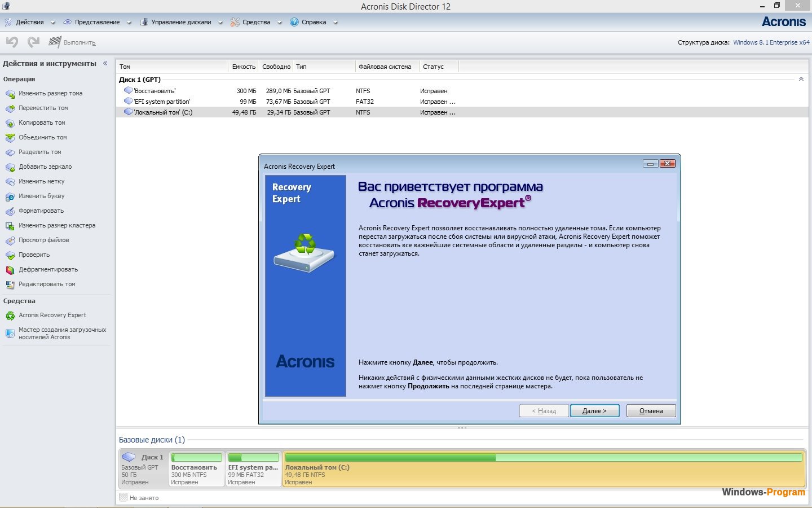Sort by the Свободно column header

(x=276, y=67)
